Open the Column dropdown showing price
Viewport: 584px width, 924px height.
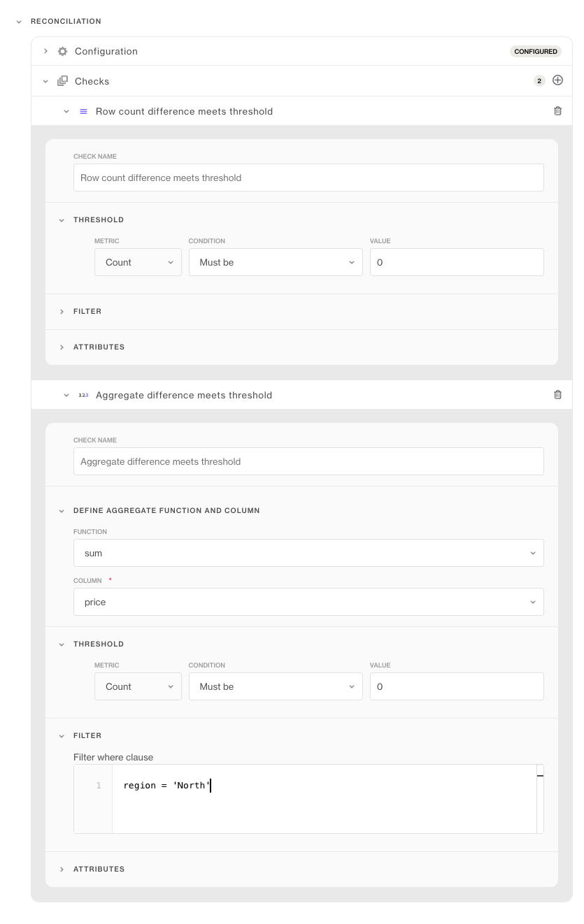click(x=308, y=602)
